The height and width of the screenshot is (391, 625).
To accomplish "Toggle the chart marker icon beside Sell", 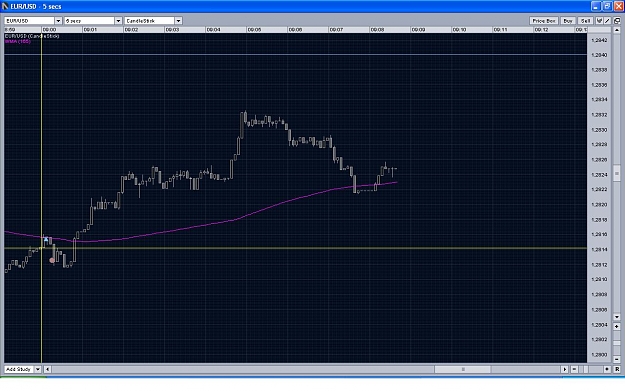I will (599, 21).
